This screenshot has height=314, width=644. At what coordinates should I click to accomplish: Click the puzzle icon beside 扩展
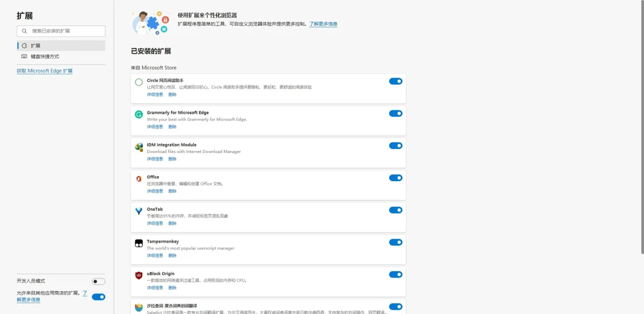[x=24, y=46]
